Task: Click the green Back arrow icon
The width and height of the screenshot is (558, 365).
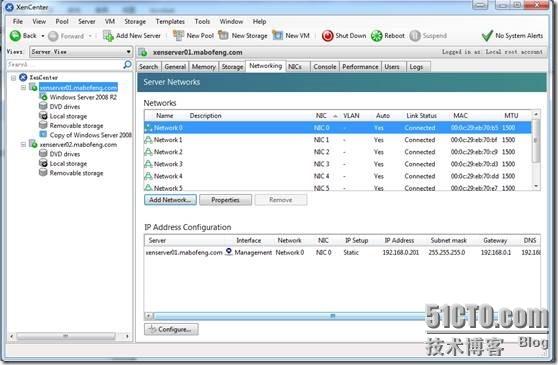Action: tap(15, 36)
